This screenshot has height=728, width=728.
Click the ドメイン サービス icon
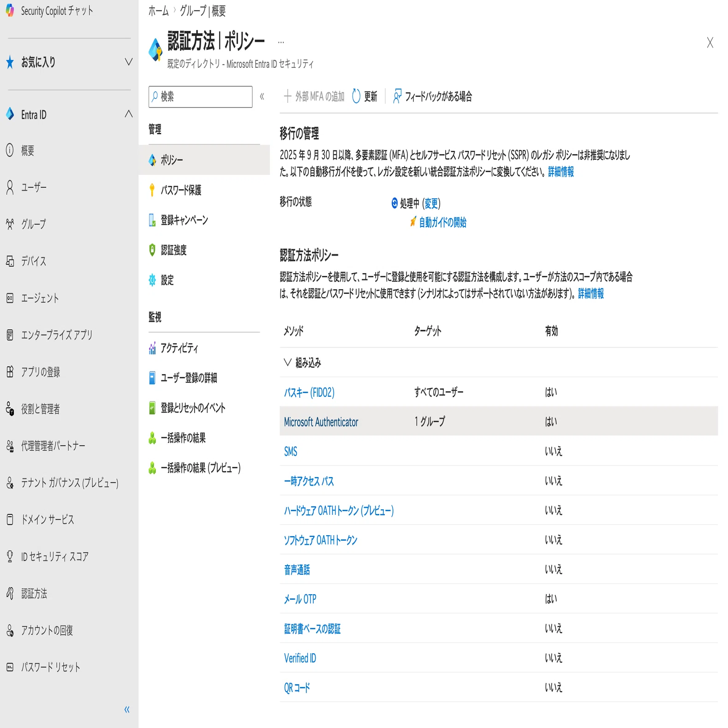[x=10, y=519]
